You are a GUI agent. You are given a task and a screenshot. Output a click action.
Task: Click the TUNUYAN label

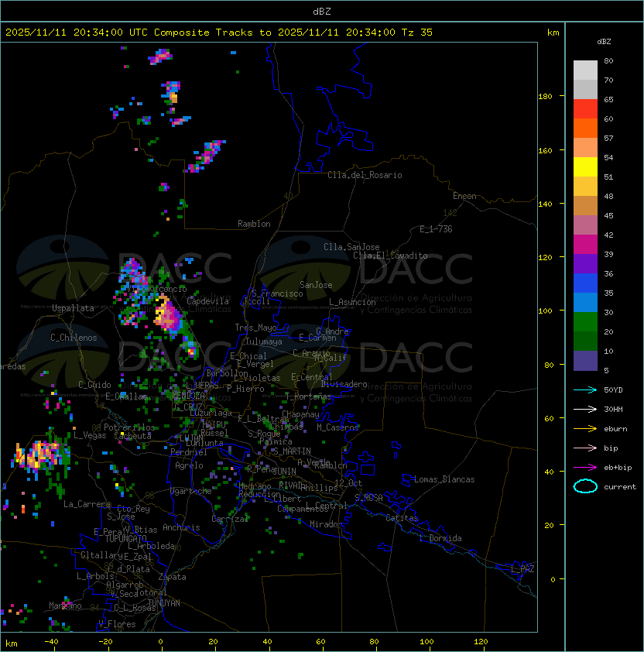click(164, 603)
